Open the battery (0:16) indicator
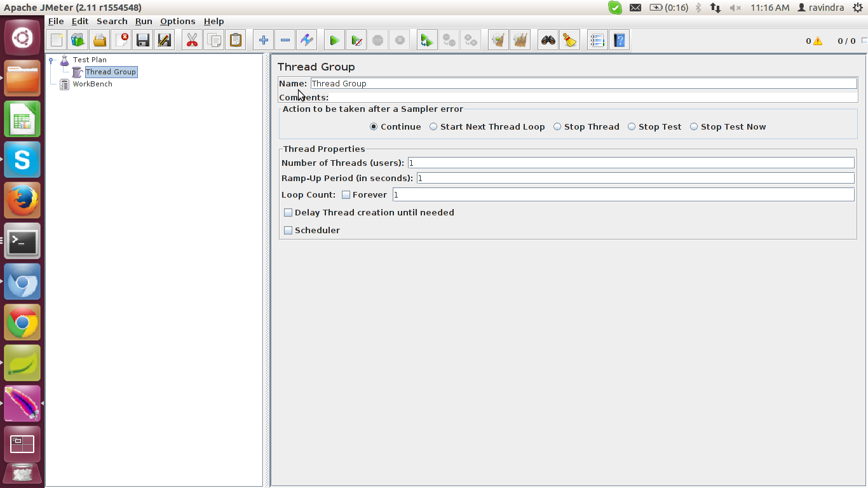Viewport: 868px width, 488px height. (x=669, y=8)
